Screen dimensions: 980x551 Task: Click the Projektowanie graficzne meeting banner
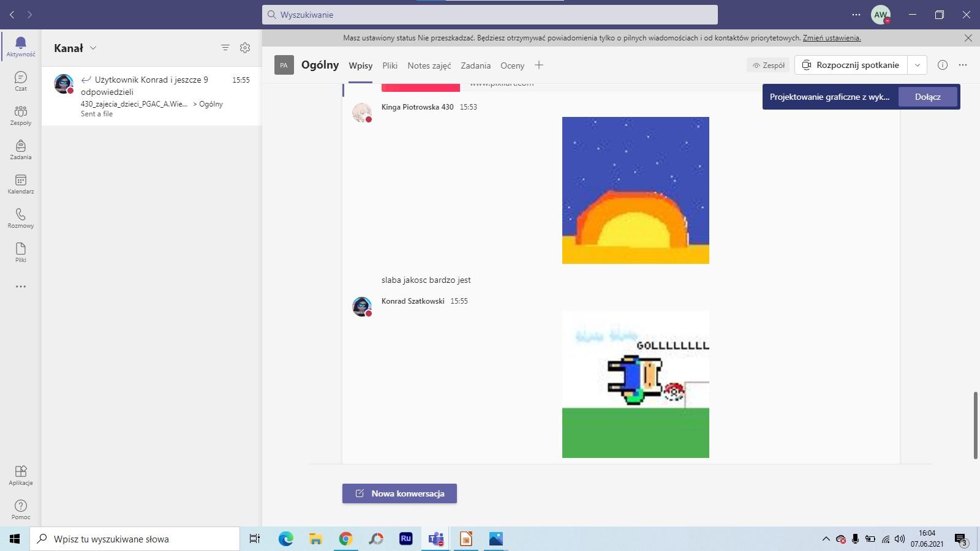[829, 97]
